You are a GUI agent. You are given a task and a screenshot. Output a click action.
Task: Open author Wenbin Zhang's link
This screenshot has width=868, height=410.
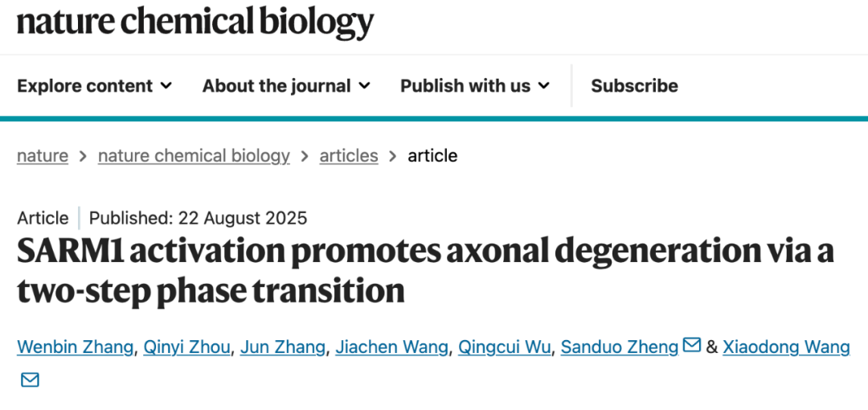(76, 346)
